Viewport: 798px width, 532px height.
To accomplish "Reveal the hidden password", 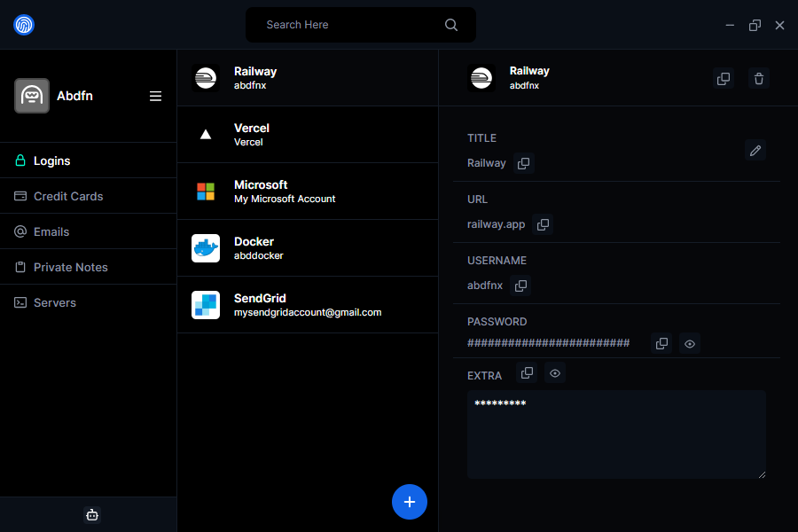I will 690,344.
